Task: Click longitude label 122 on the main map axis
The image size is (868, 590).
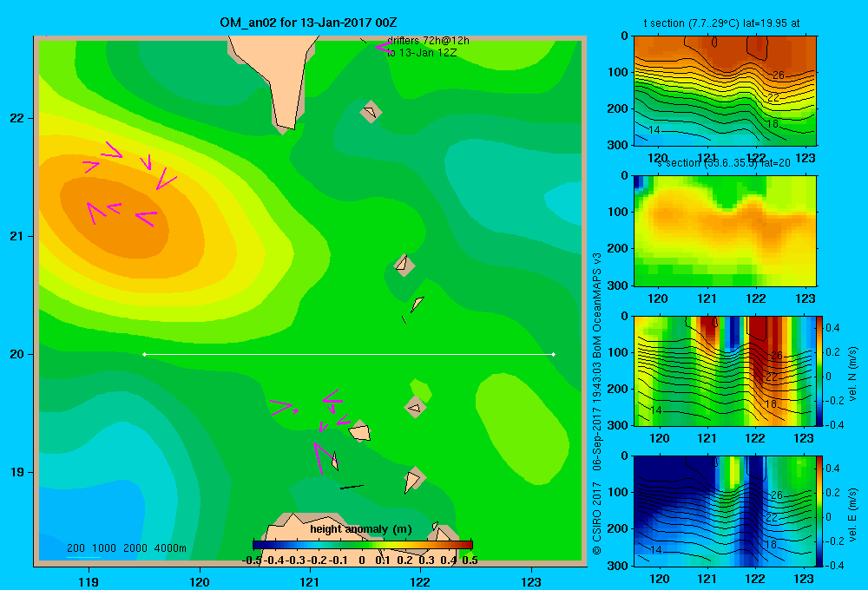Action: click(x=420, y=581)
